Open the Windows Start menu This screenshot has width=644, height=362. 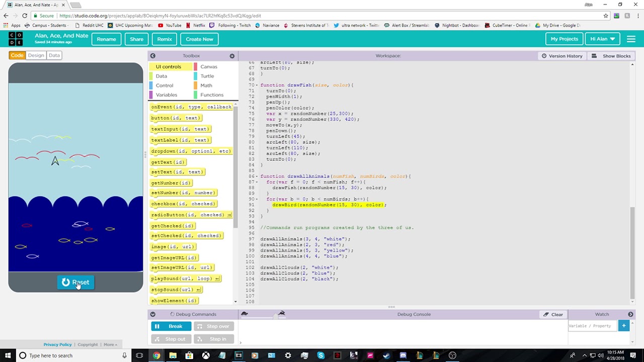coord(8,355)
